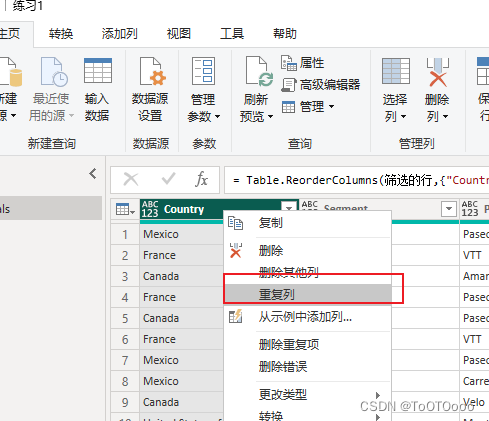This screenshot has width=489, height=421.
Task: Click the Canada cell in row 5
Action: (x=181, y=318)
